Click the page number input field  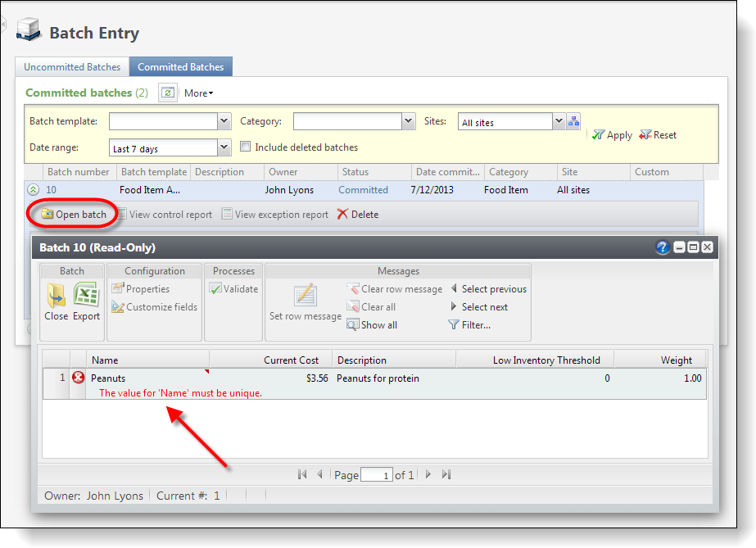point(376,475)
